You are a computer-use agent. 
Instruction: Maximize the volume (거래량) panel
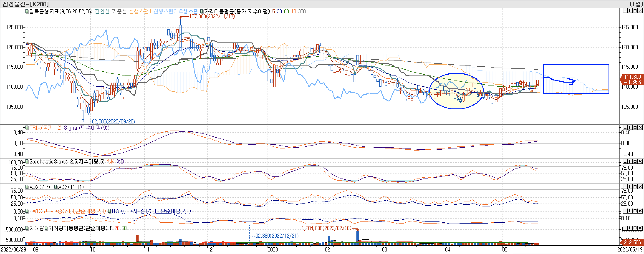tap(635, 228)
